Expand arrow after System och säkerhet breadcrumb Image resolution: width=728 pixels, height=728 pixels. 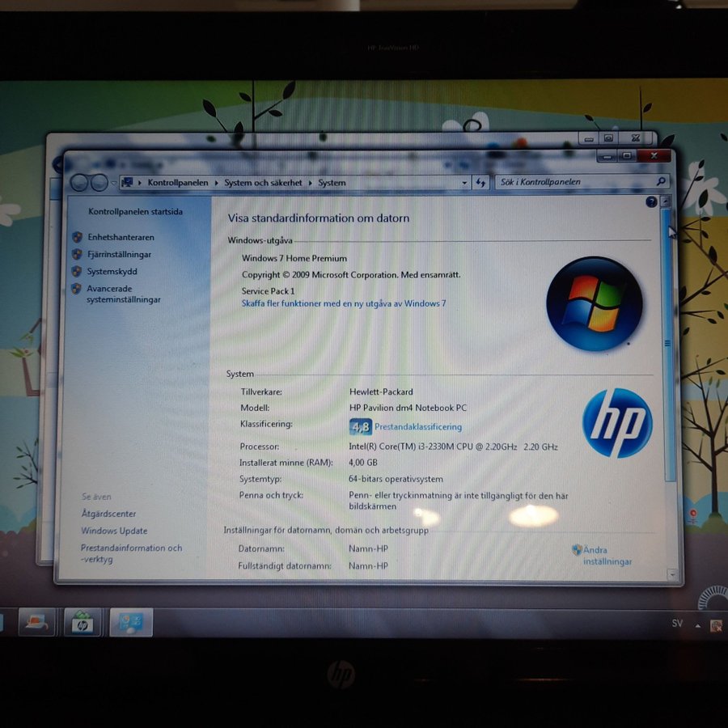click(310, 183)
